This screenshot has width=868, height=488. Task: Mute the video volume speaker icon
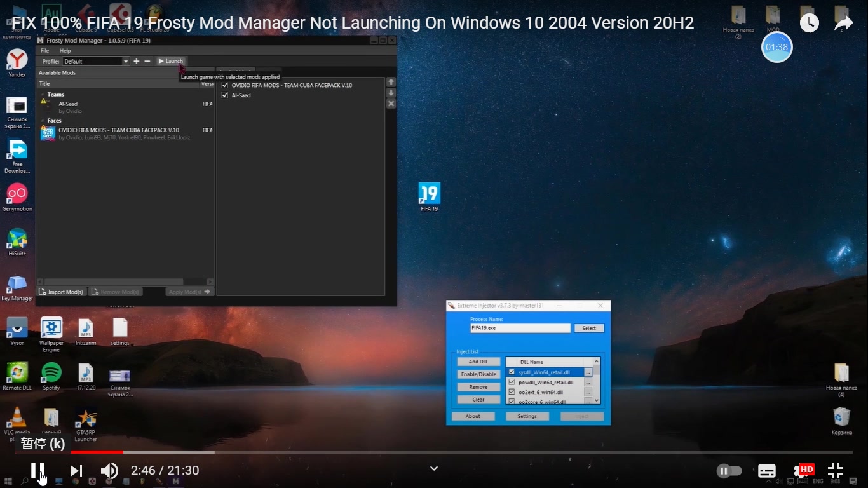(x=109, y=471)
